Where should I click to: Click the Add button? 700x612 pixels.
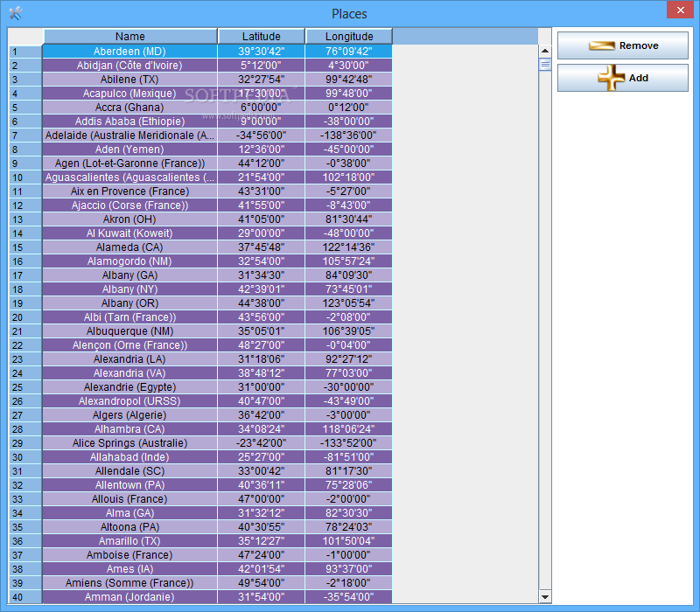click(623, 78)
